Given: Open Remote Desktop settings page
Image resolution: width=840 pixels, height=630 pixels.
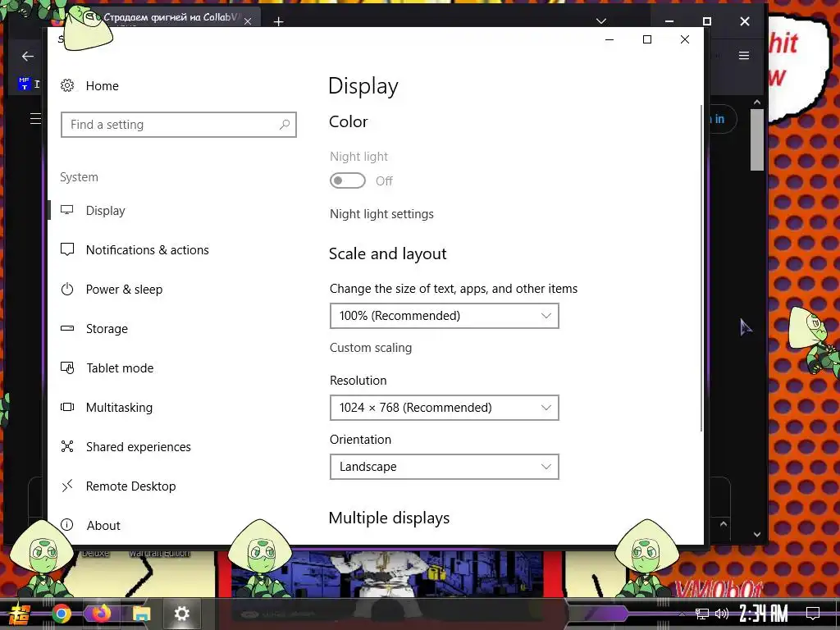Looking at the screenshot, I should (130, 486).
